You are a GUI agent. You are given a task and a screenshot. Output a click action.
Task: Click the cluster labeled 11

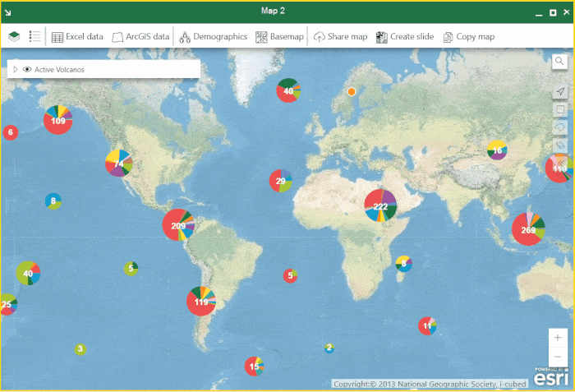[427, 325]
